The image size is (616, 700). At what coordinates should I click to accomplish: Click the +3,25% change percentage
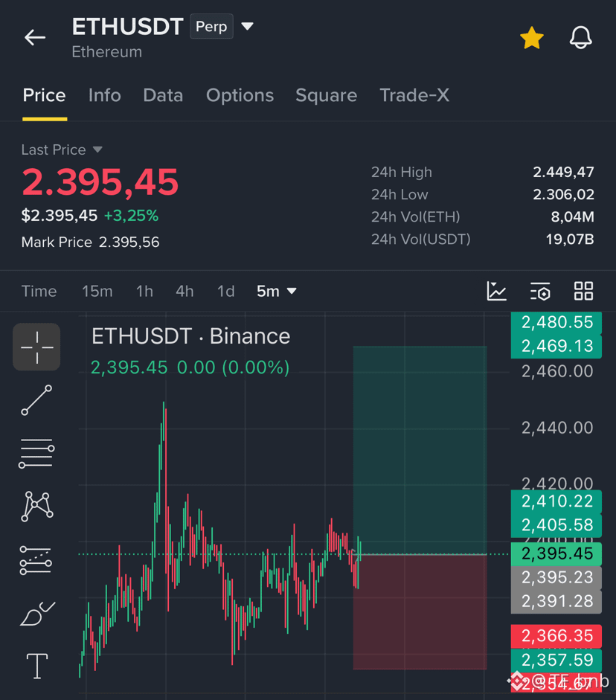click(131, 216)
